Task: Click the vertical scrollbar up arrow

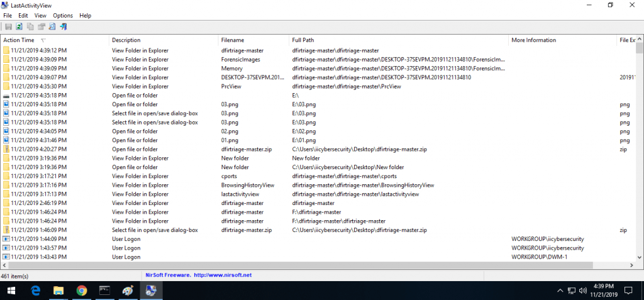Action: pos(640,40)
